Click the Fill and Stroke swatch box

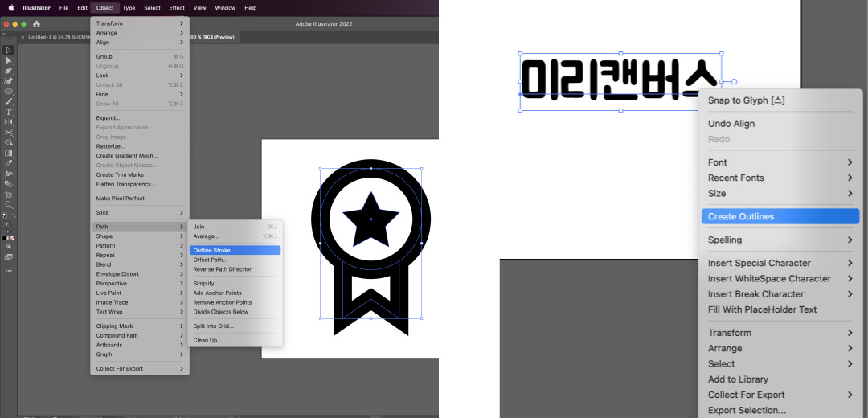click(6, 226)
